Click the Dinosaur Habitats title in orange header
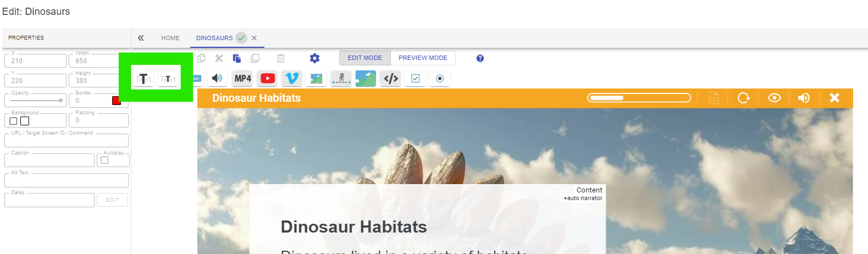This screenshot has height=254, width=868. pos(257,98)
